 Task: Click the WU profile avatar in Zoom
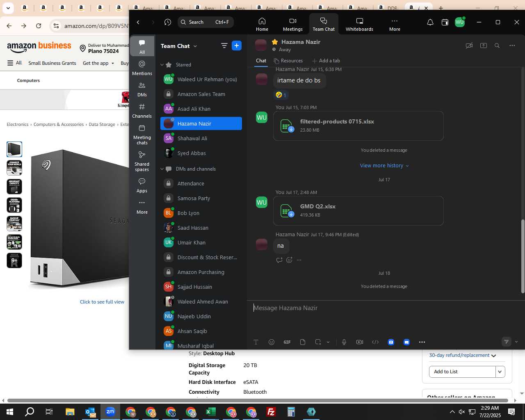point(460,22)
